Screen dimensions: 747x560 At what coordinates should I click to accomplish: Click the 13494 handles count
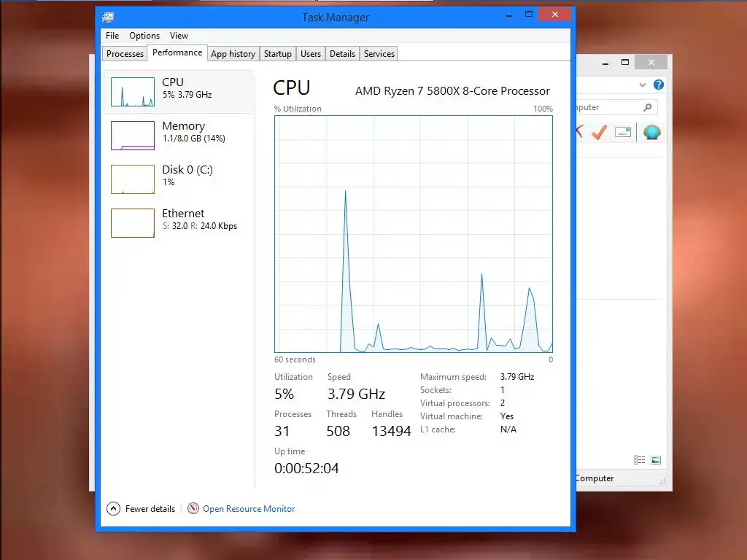pyautogui.click(x=391, y=431)
